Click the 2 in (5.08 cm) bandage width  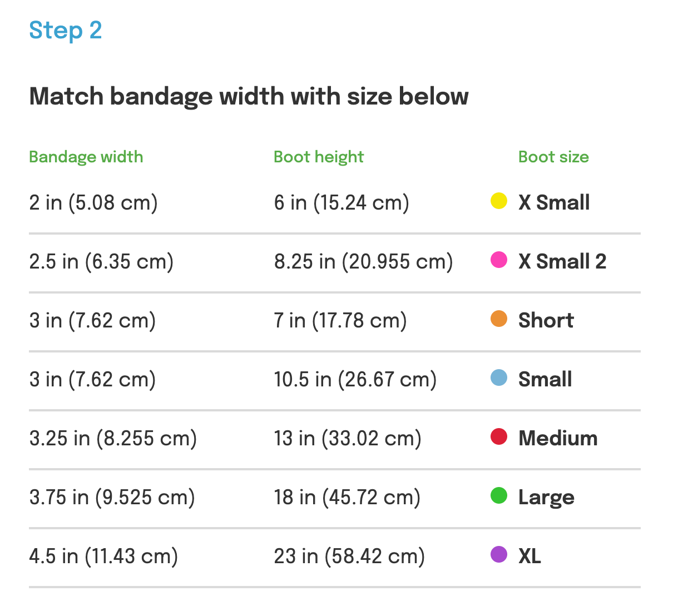pos(93,202)
